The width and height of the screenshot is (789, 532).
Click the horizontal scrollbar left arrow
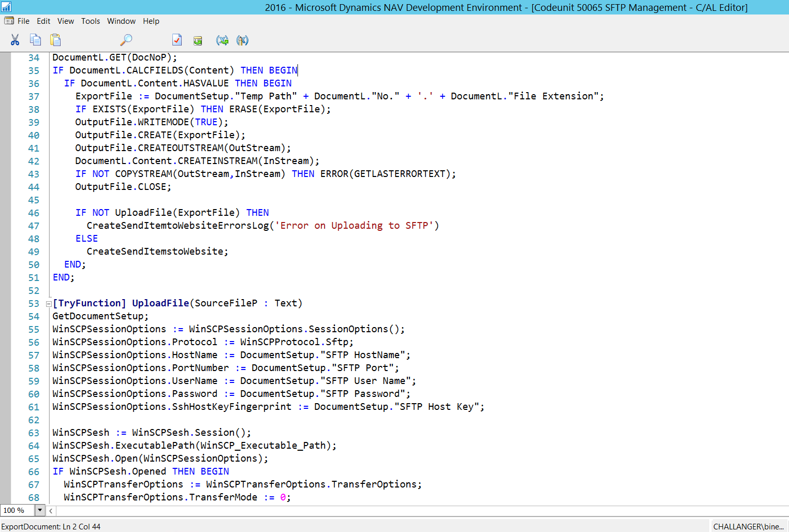(x=50, y=510)
